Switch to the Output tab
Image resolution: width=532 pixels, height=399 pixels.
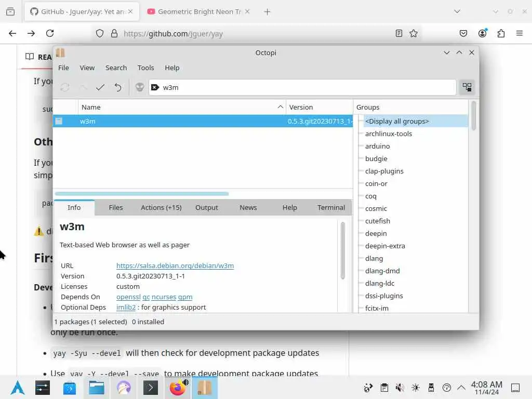coord(207,208)
